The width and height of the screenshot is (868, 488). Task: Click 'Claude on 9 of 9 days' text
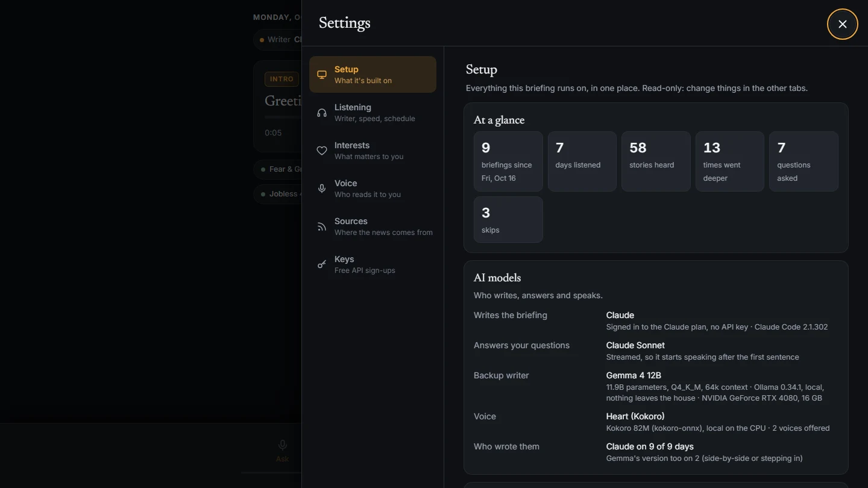click(x=650, y=446)
